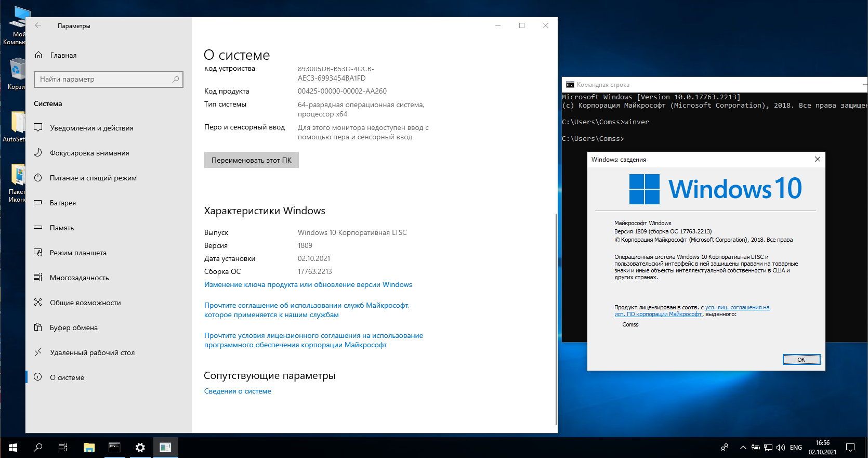Switch the ENG input language indicator
This screenshot has height=458, width=868.
pyautogui.click(x=796, y=447)
